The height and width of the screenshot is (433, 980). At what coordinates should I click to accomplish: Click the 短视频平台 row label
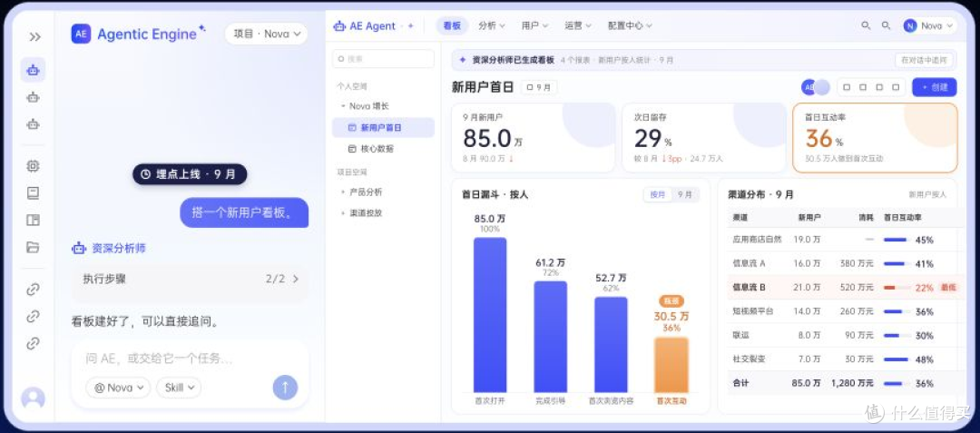coord(753,311)
